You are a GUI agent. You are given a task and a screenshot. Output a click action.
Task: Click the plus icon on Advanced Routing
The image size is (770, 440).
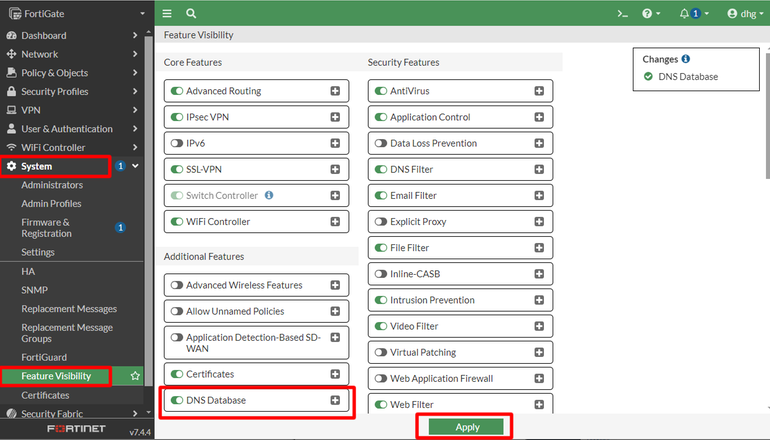[x=335, y=91]
